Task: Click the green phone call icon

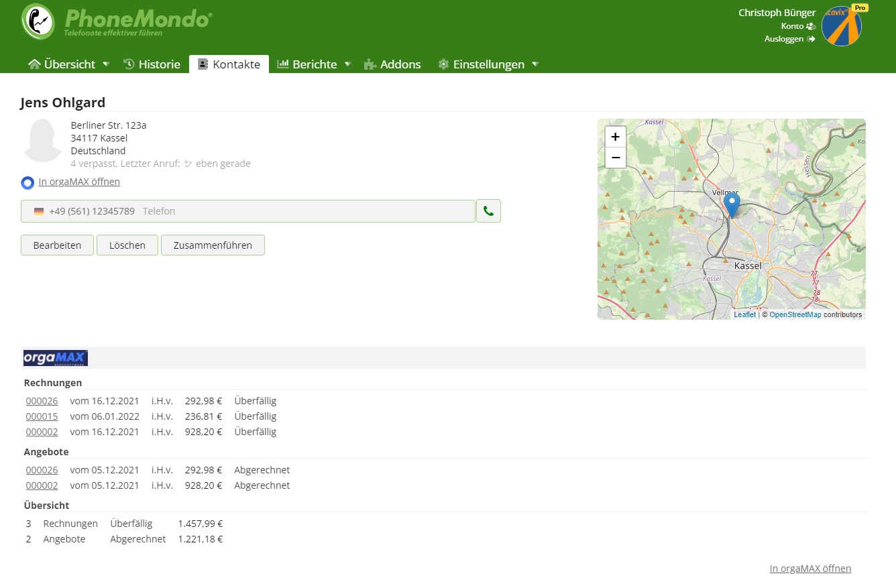Action: [488, 211]
